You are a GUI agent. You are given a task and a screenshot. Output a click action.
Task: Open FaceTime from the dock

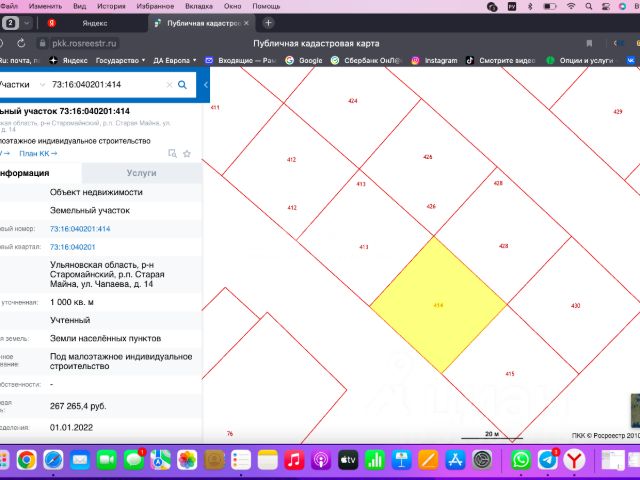(x=107, y=460)
